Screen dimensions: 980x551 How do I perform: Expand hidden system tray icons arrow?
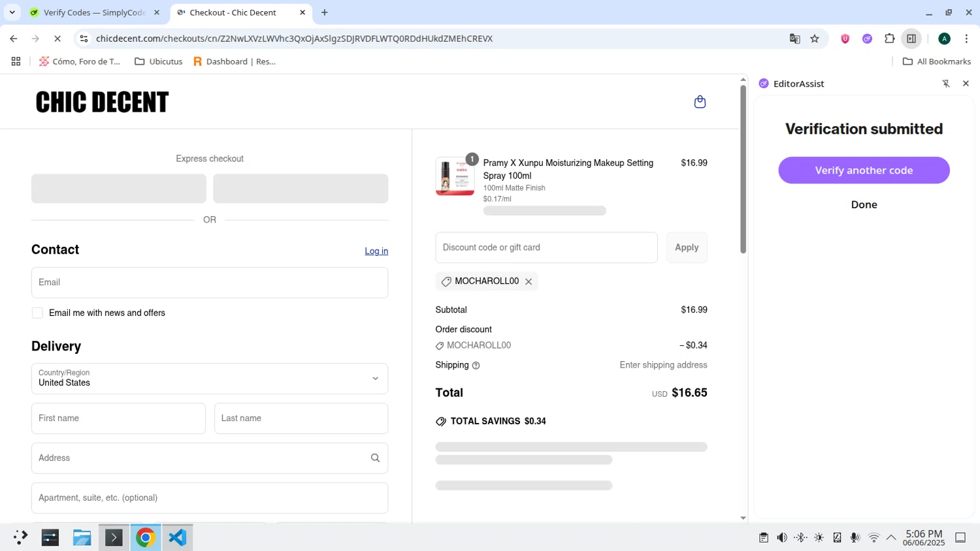pyautogui.click(x=891, y=538)
